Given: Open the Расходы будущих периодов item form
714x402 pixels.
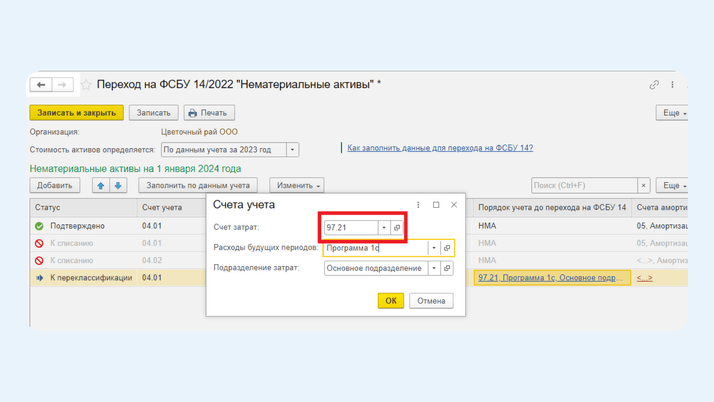Looking at the screenshot, I should coord(447,248).
